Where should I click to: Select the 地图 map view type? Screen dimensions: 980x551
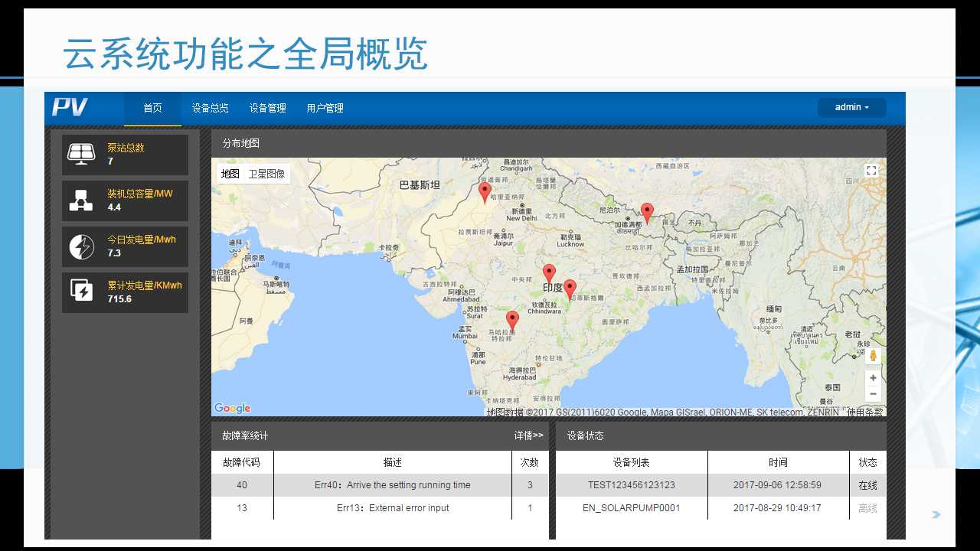230,174
